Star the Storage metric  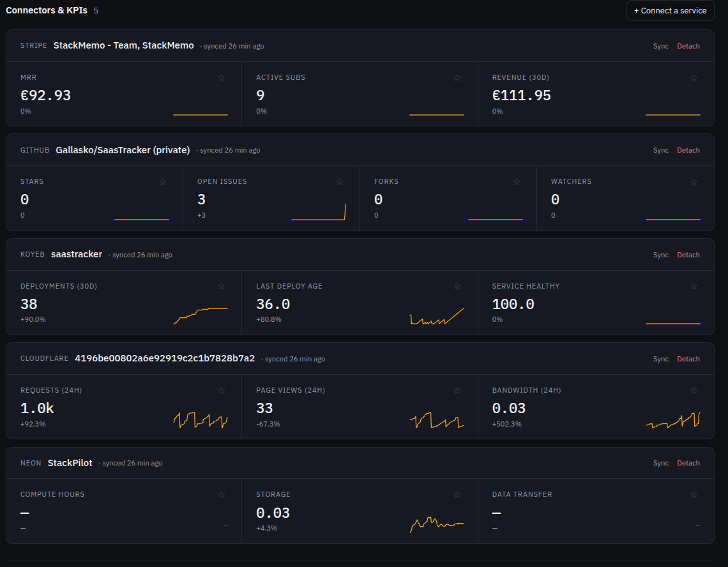point(457,495)
